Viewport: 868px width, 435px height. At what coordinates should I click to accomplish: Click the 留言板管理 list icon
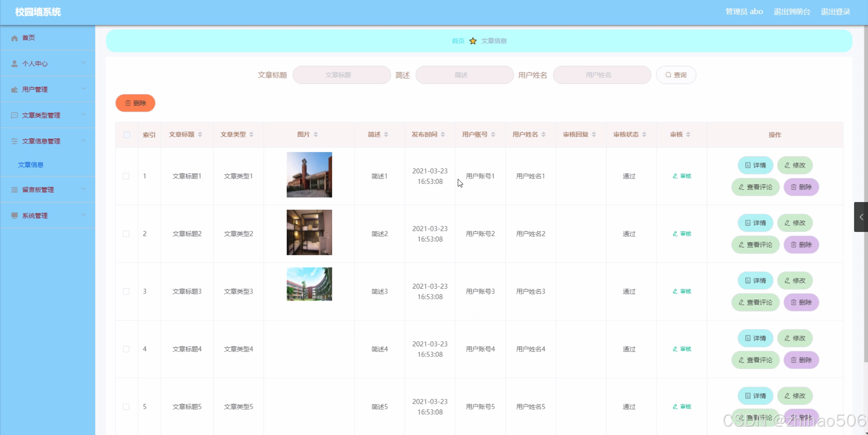point(14,190)
